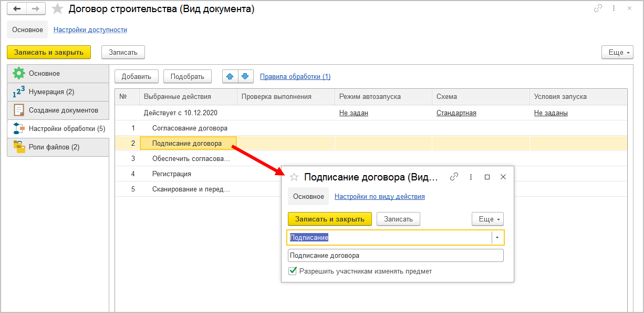The width and height of the screenshot is (644, 313).
Task: Star the Договор строительства document as favorite
Action: (x=58, y=9)
